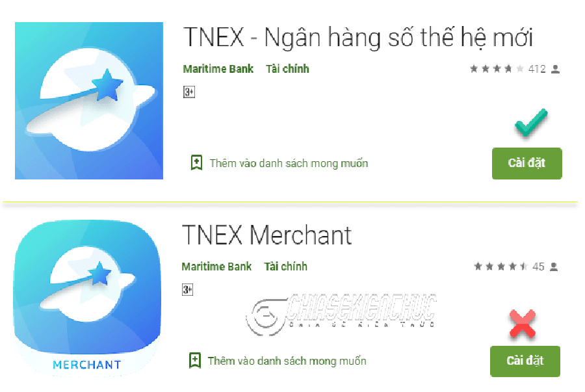Image resolution: width=585 pixels, height=392 pixels.
Task: Click the wishlist bookmark icon for TNEX Merchant
Action: coord(195,360)
